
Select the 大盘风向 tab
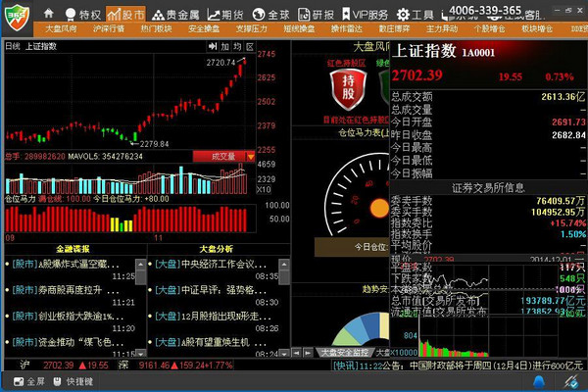click(61, 28)
